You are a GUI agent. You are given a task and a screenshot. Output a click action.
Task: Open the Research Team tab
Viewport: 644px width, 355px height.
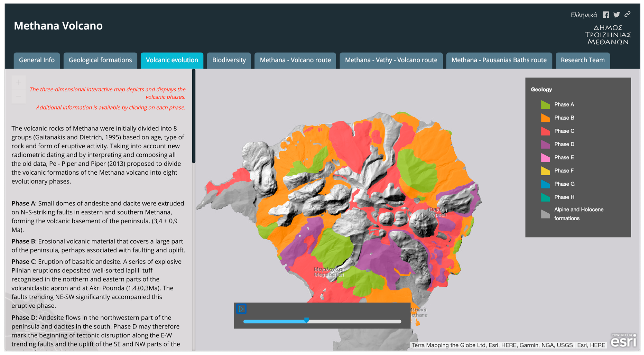582,60
